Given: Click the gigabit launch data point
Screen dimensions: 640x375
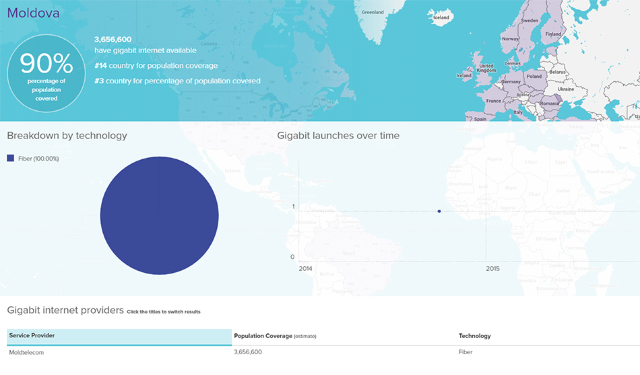Looking at the screenshot, I should point(439,211).
